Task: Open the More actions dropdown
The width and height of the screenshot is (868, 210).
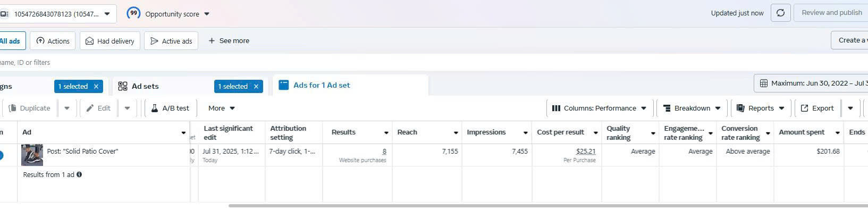Action: tap(222, 108)
